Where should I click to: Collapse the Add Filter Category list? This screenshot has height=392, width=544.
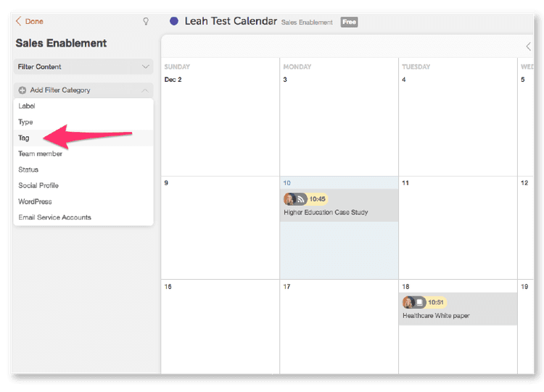145,91
